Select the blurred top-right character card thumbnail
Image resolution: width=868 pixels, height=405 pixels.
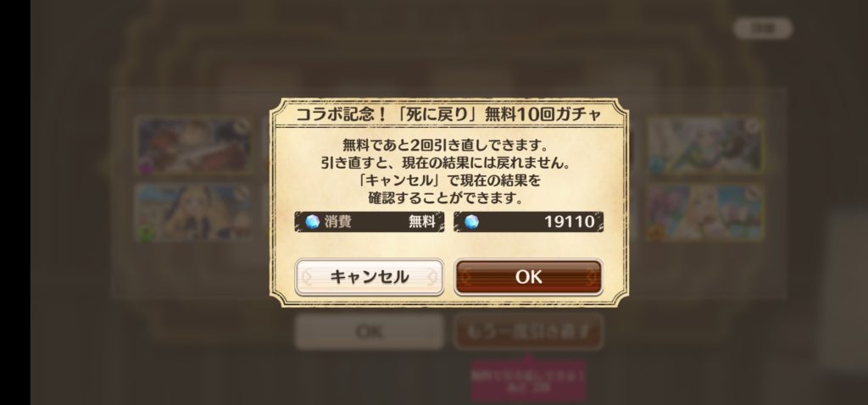704,145
